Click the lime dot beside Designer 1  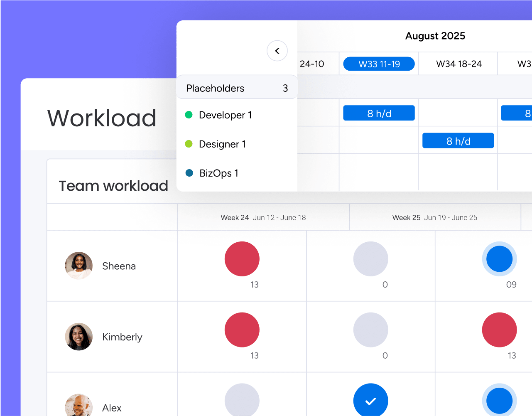coord(189,144)
